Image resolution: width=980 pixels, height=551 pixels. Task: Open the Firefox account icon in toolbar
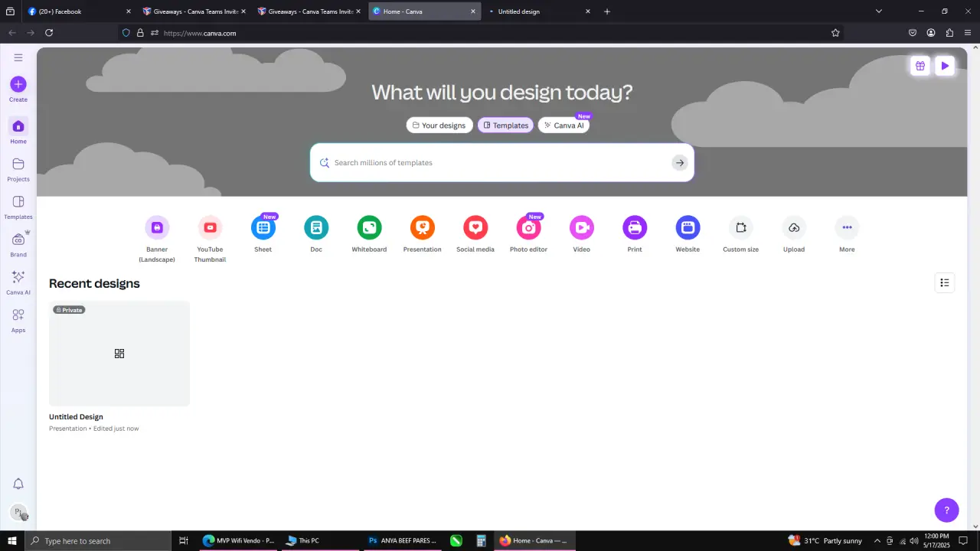point(931,33)
